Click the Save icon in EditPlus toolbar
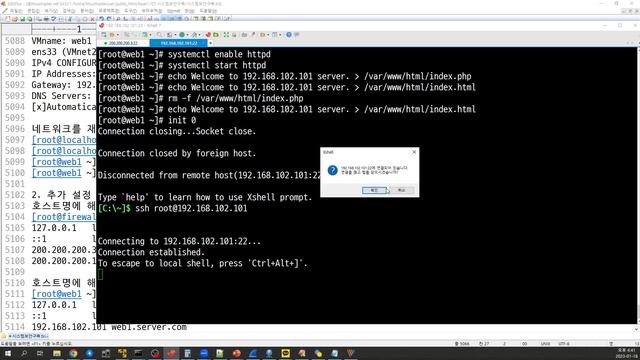 point(22,19)
